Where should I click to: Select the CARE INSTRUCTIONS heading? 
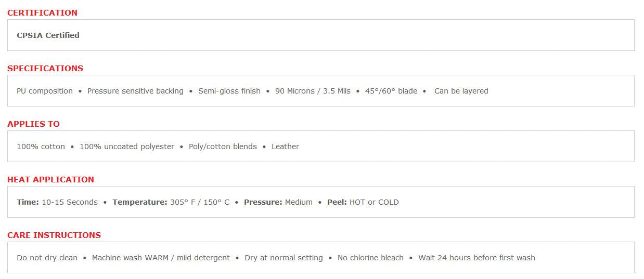click(x=54, y=235)
